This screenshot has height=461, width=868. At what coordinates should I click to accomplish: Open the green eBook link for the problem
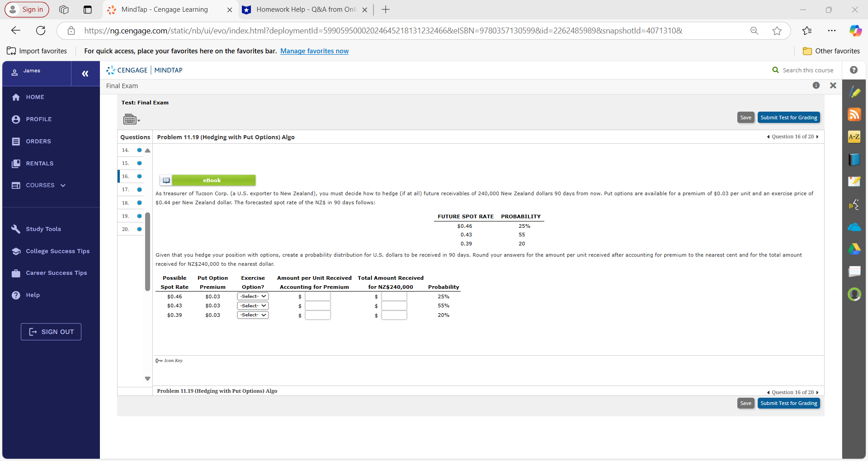[x=212, y=180]
